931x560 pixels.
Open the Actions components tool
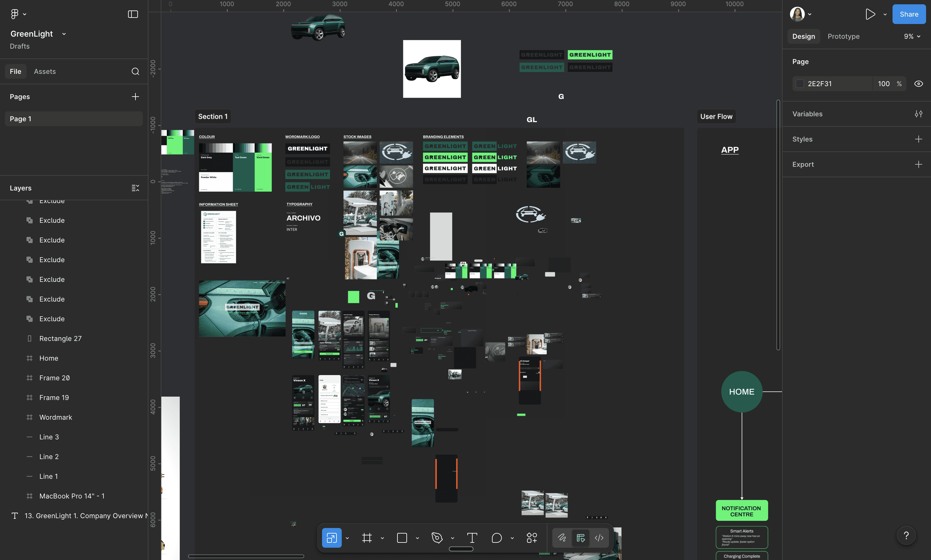532,538
